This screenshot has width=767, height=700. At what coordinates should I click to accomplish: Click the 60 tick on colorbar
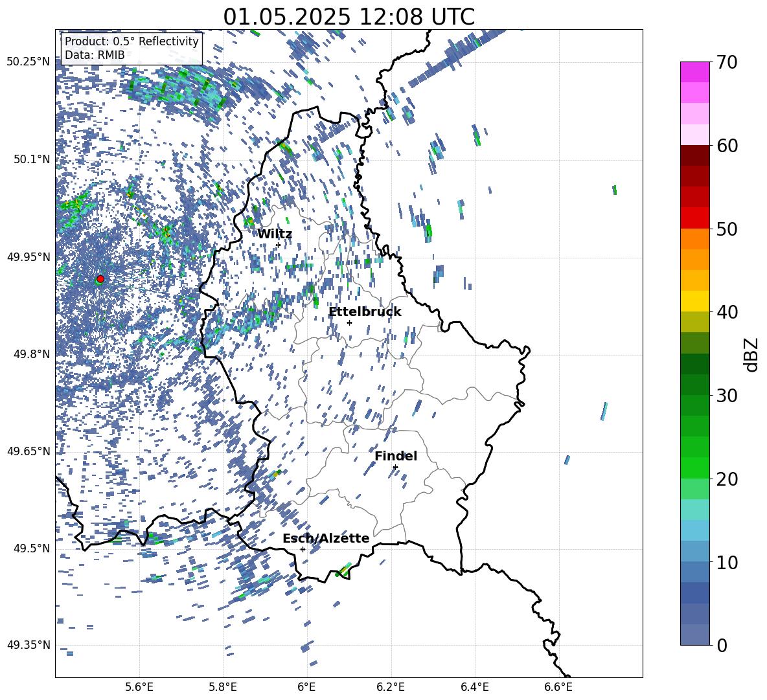point(726,146)
